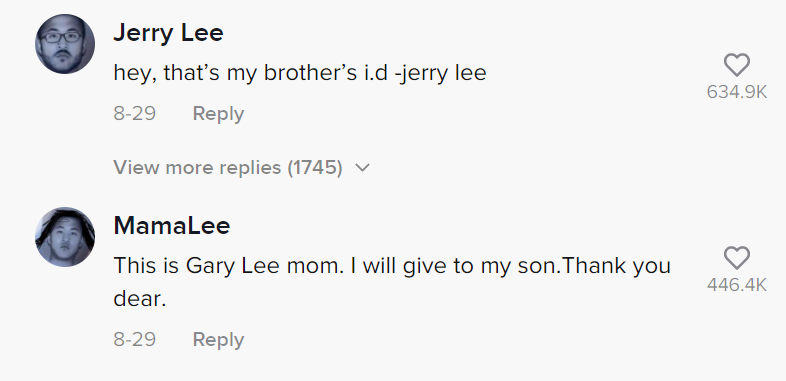786x381 pixels.
Task: Like MamaLee's comment with the heart icon
Action: click(737, 258)
